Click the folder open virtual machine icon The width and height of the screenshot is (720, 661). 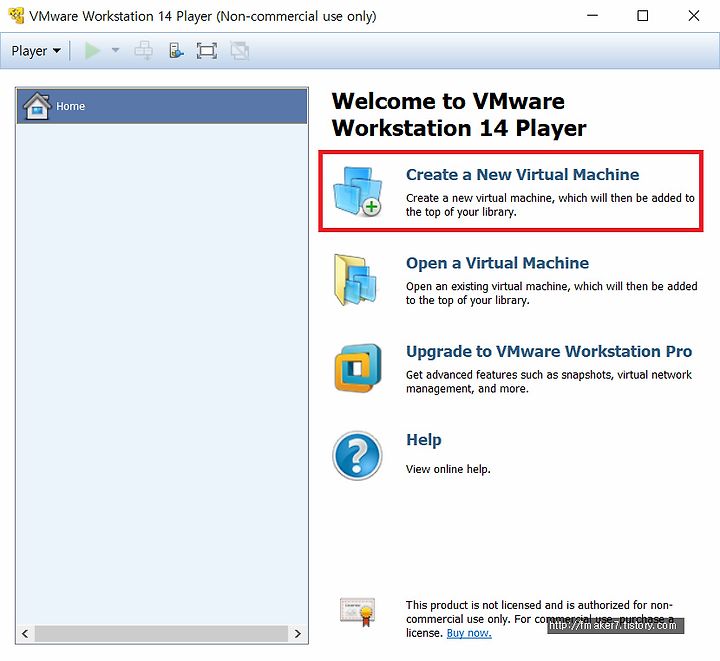[355, 280]
